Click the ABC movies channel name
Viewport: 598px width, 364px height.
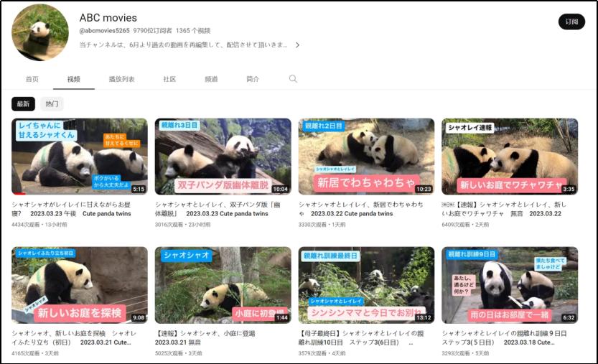108,17
